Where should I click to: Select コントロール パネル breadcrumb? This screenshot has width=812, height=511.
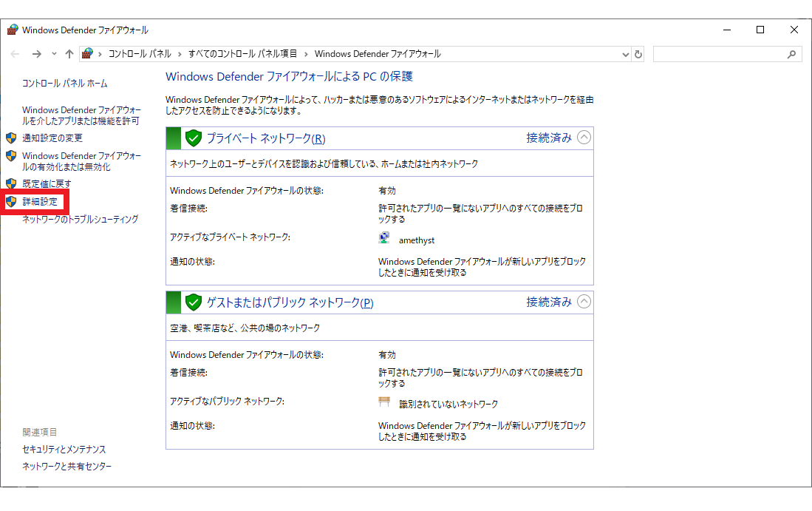click(140, 54)
